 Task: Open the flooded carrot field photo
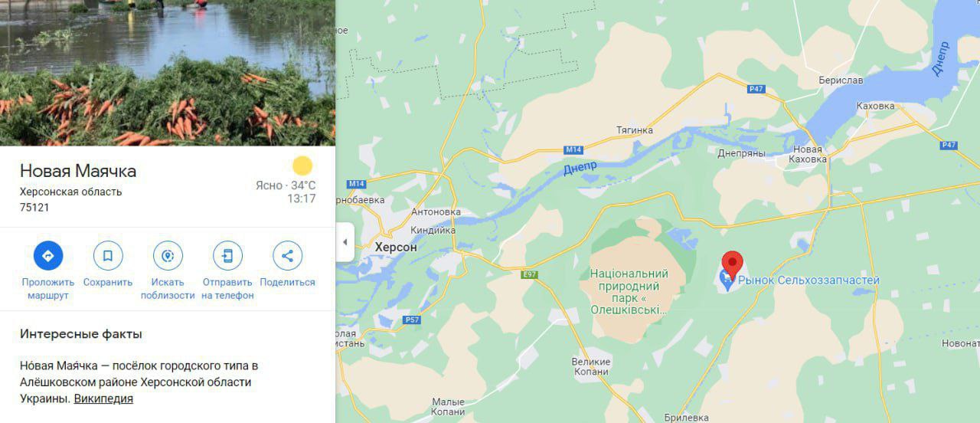(168, 73)
